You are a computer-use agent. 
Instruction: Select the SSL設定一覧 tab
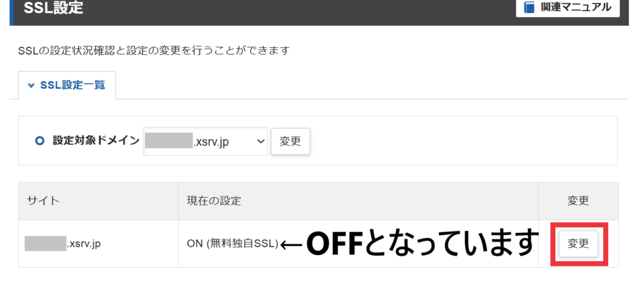[x=67, y=85]
